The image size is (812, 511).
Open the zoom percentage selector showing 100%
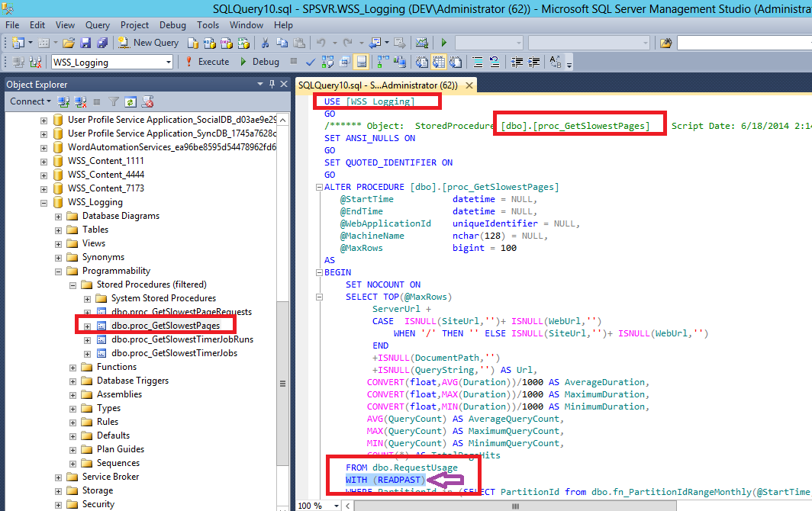(317, 505)
